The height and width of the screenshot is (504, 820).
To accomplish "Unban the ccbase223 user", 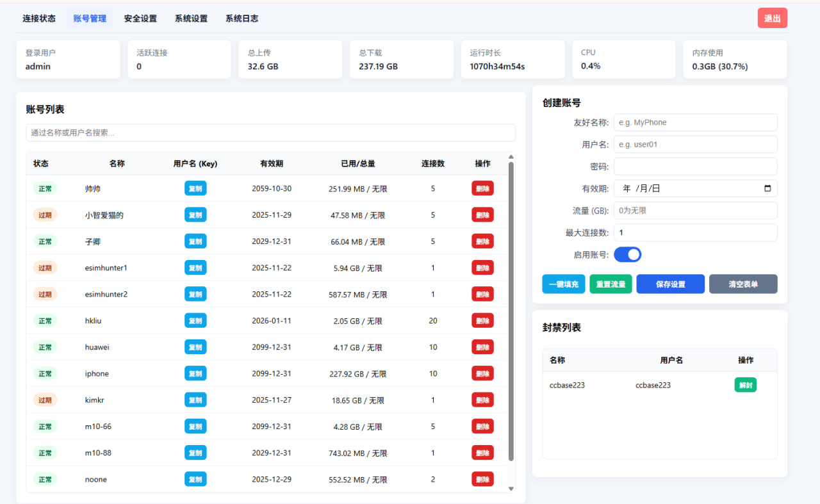I will coord(745,385).
